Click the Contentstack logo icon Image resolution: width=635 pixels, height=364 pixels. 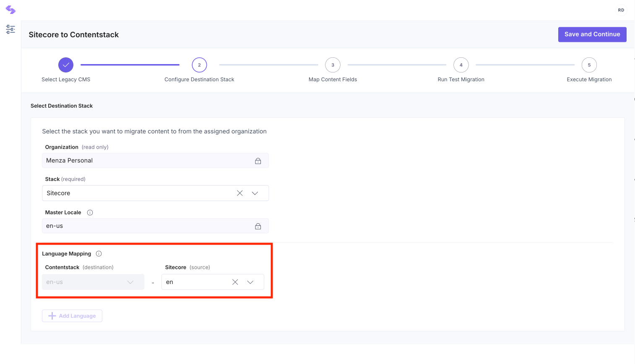[x=10, y=10]
